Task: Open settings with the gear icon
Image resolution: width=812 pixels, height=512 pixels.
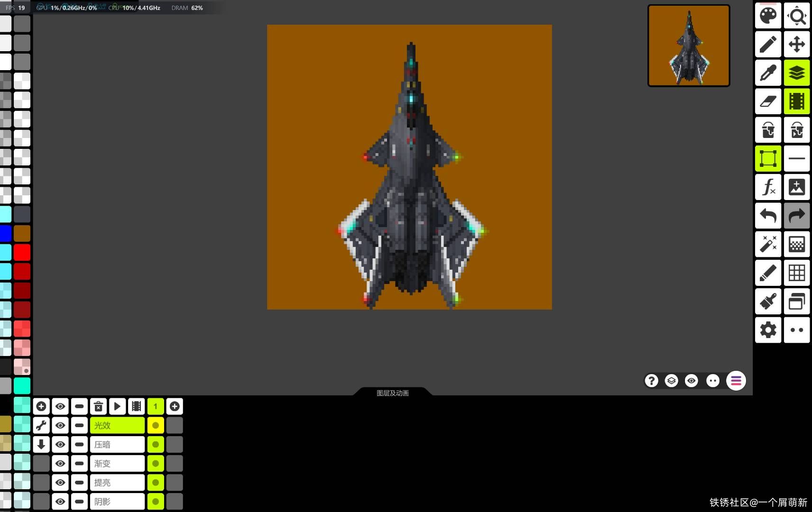Action: pyautogui.click(x=768, y=330)
